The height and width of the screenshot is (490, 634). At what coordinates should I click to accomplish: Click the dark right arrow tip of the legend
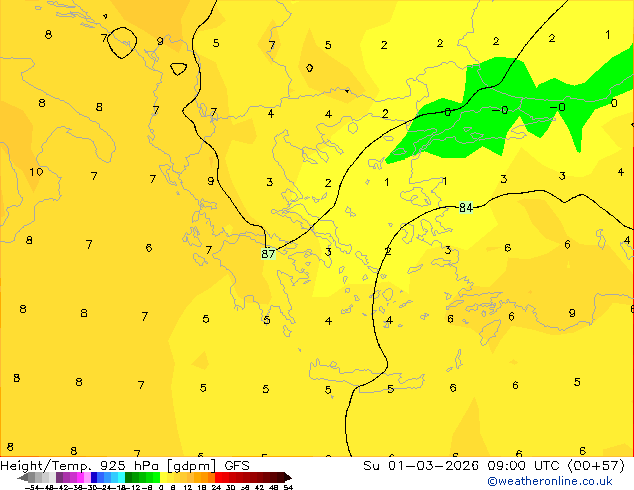[x=287, y=478]
